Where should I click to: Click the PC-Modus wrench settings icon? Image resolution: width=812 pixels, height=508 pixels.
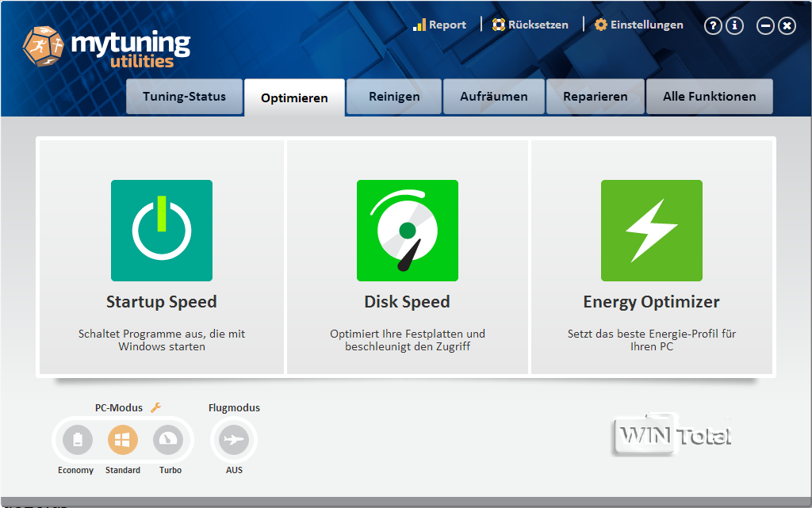156,407
